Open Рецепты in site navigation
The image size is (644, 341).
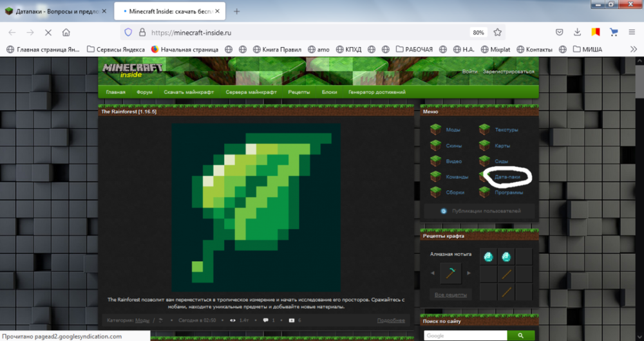[x=299, y=92]
